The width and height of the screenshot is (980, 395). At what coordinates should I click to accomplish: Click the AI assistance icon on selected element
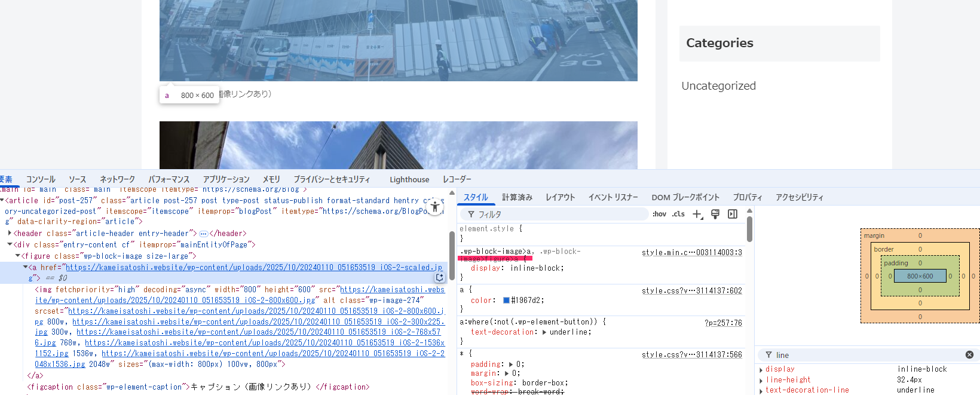(x=439, y=277)
